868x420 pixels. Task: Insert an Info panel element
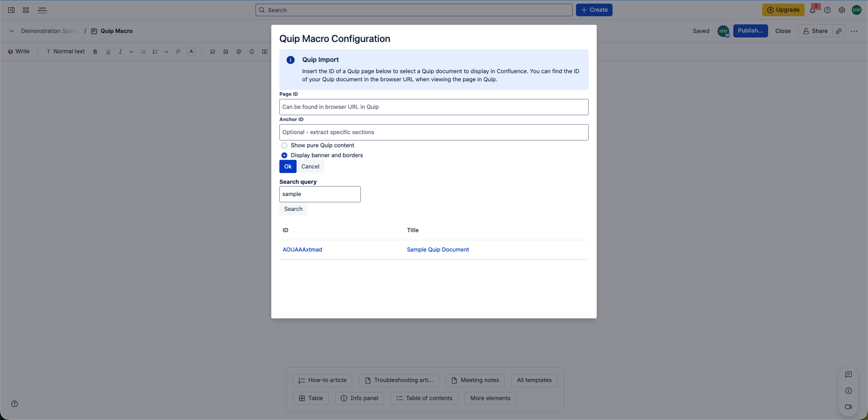coord(359,399)
